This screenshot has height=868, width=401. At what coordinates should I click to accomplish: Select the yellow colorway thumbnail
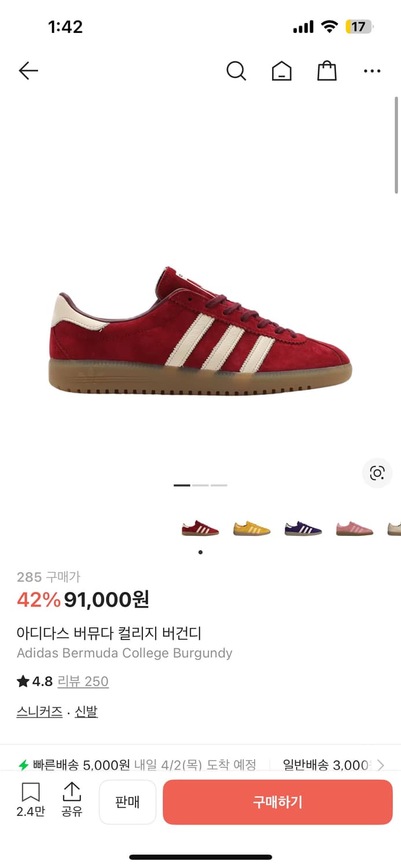point(252,528)
